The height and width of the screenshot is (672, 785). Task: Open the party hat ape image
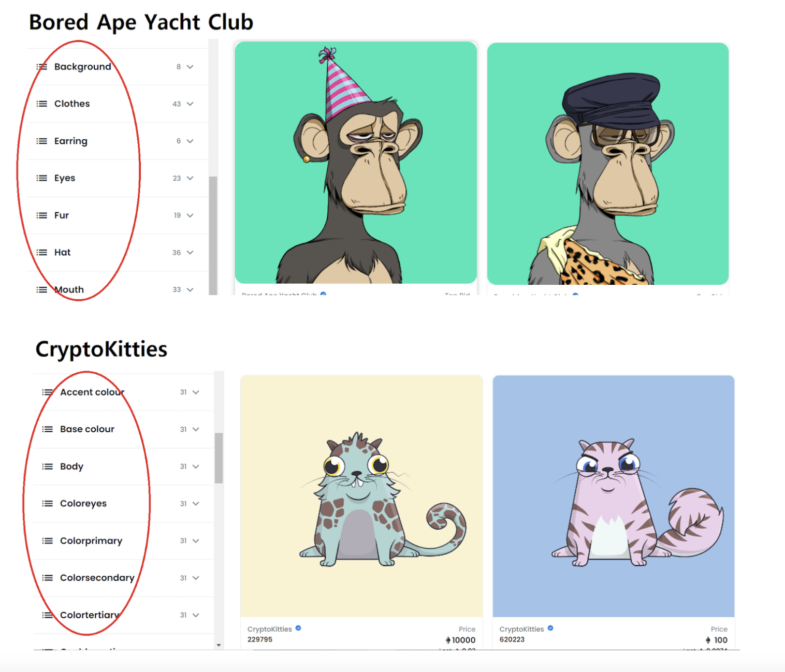tap(356, 163)
